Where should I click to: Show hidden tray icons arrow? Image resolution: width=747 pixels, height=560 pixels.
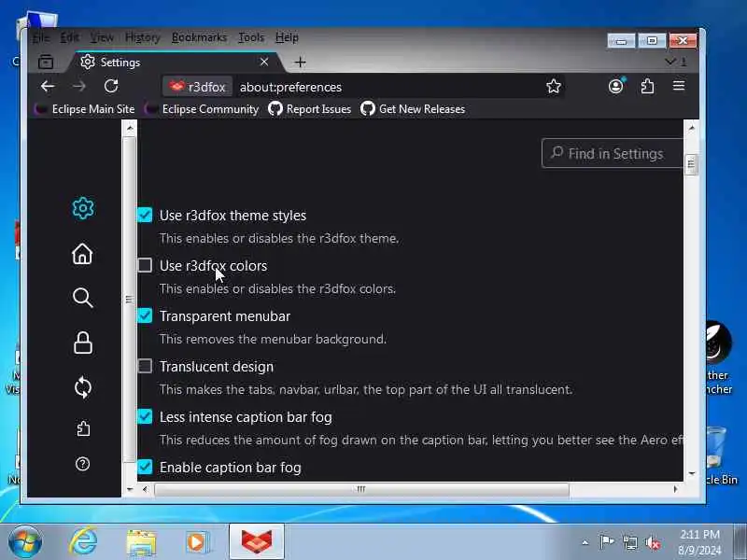click(x=585, y=542)
